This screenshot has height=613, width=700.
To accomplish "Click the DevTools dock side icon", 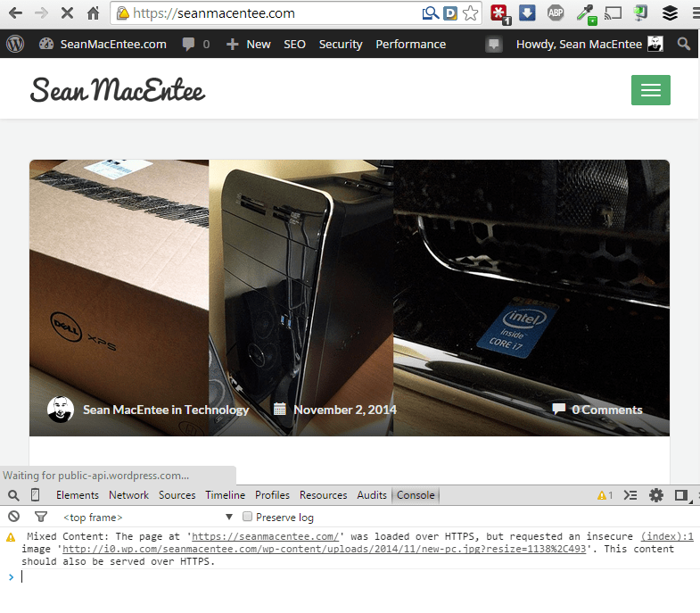I will pos(681,495).
